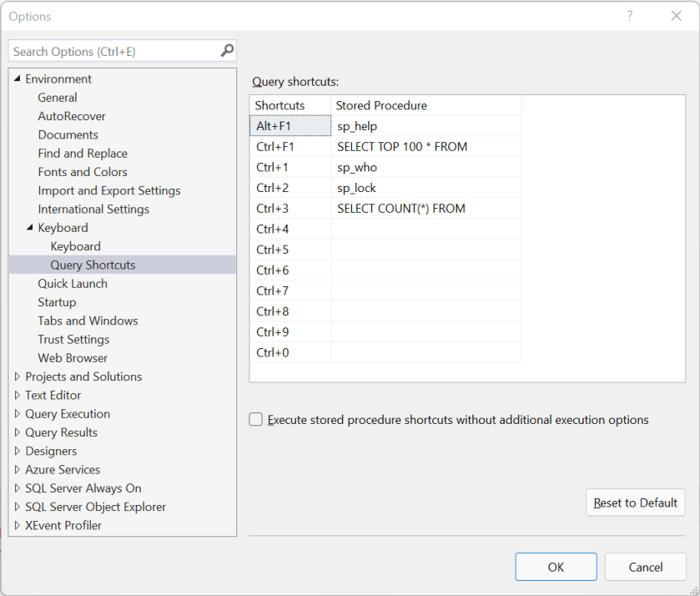Click the help question mark icon
700x596 pixels.
[x=629, y=16]
